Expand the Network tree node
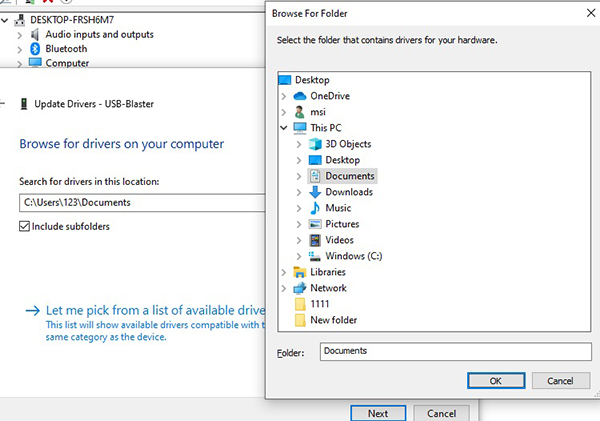This screenshot has width=600, height=421. 285,288
